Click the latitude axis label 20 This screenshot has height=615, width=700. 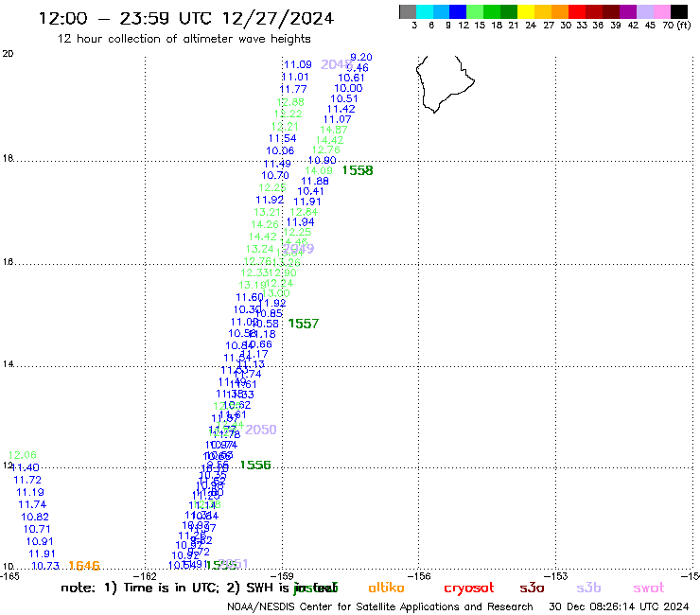point(8,54)
